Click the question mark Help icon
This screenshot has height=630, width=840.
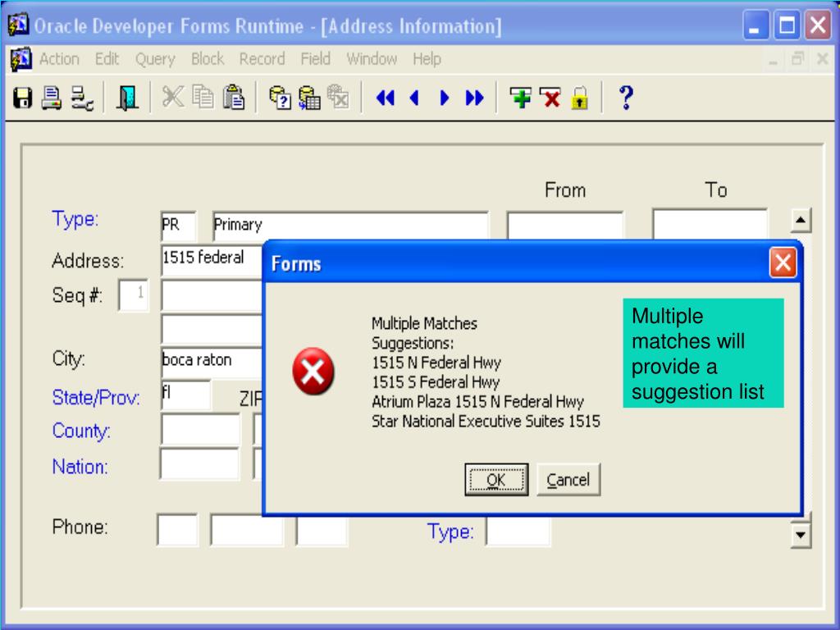(626, 98)
